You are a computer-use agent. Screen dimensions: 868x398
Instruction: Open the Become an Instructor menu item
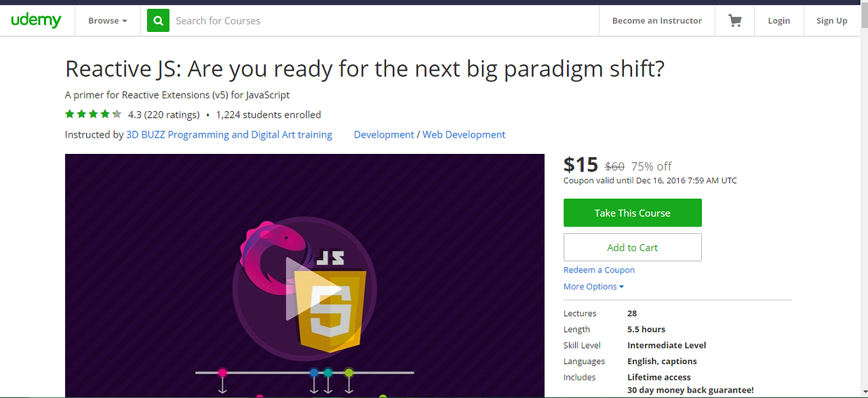click(x=656, y=20)
